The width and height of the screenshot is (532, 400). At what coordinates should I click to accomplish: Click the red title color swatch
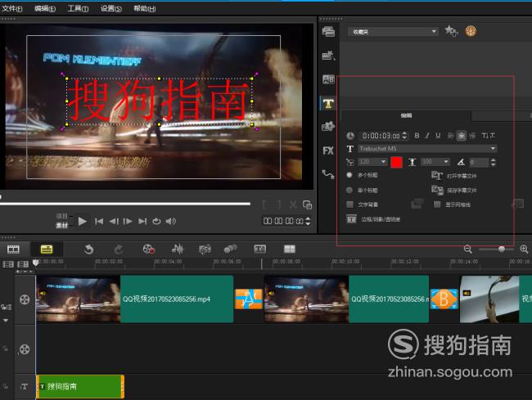coord(396,163)
